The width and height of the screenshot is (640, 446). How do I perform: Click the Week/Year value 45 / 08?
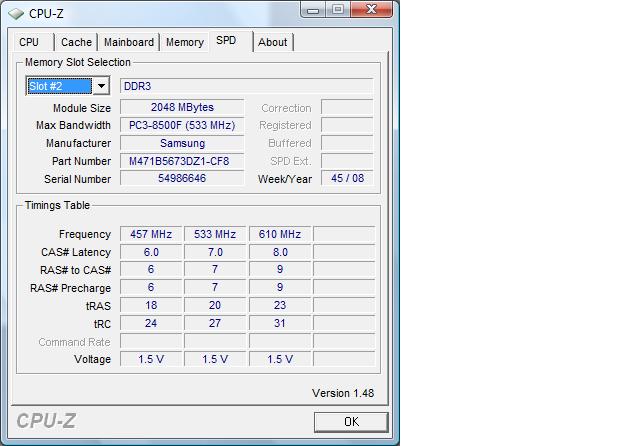pyautogui.click(x=347, y=178)
